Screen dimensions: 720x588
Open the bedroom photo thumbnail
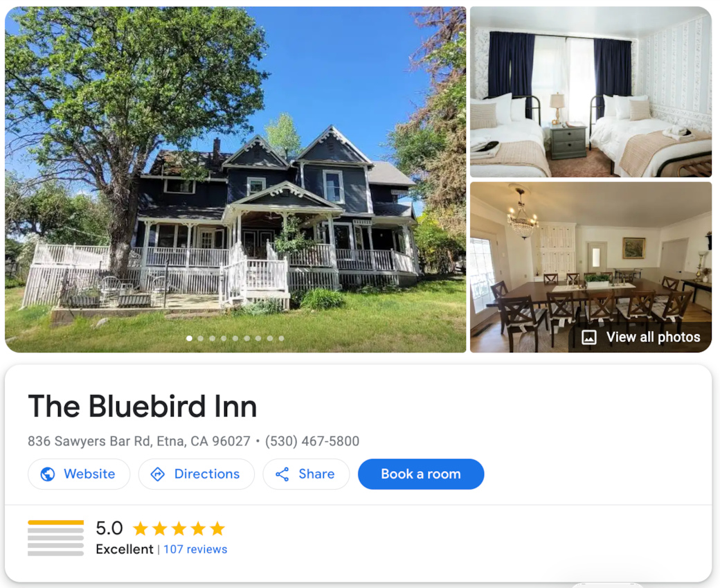tap(591, 92)
